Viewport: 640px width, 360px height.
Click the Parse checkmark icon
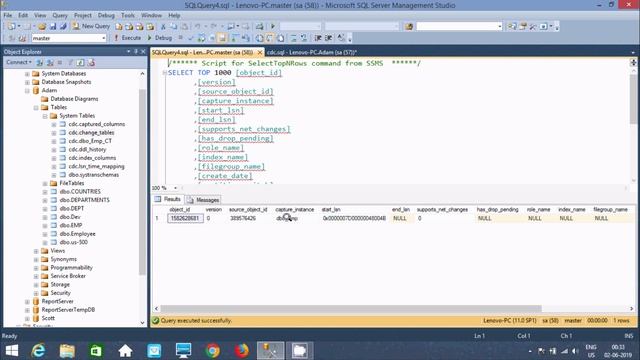191,38
